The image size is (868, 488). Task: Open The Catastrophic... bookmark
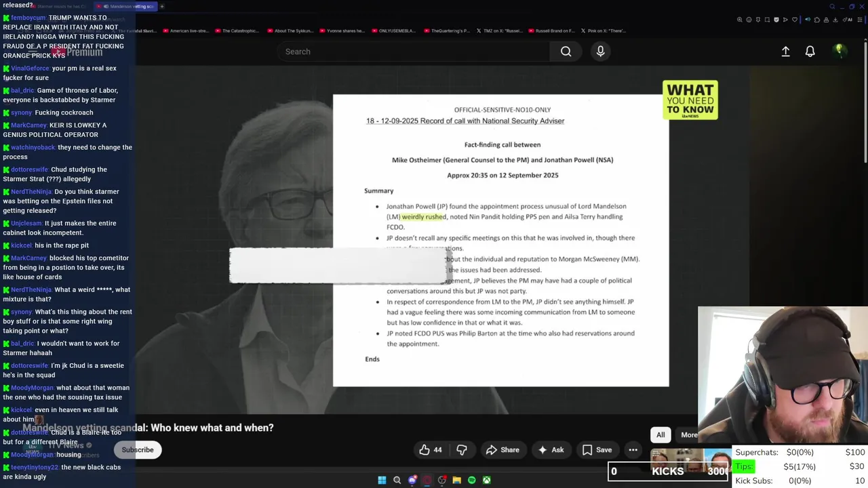(237, 30)
